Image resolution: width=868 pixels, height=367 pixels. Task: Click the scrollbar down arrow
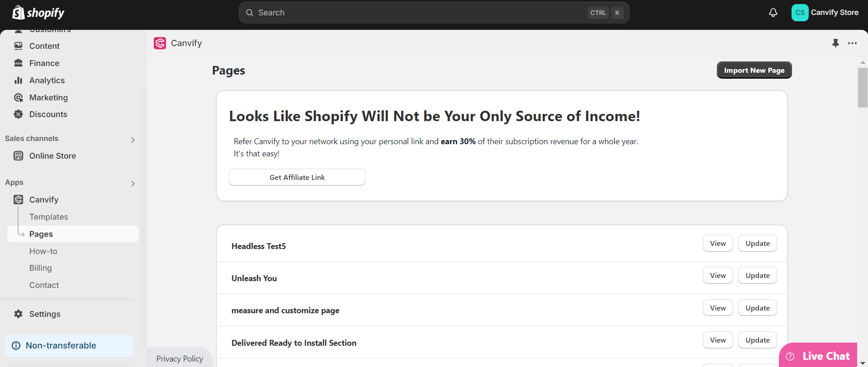863,363
